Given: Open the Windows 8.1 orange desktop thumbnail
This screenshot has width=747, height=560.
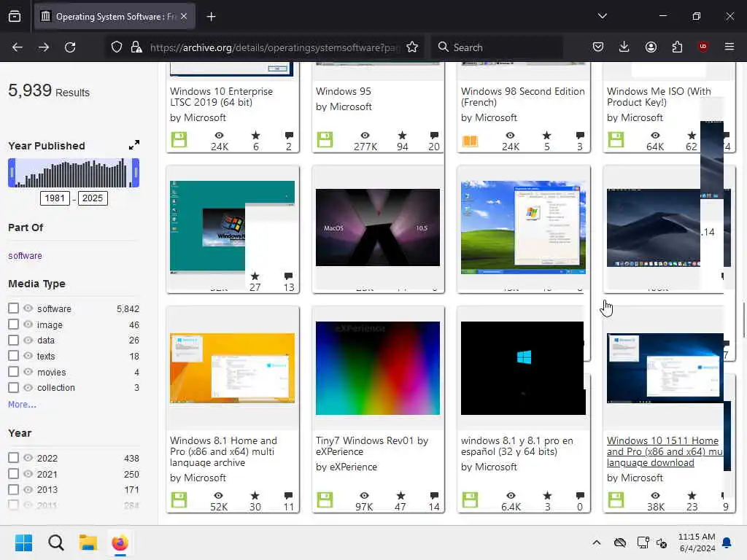Looking at the screenshot, I should (233, 368).
